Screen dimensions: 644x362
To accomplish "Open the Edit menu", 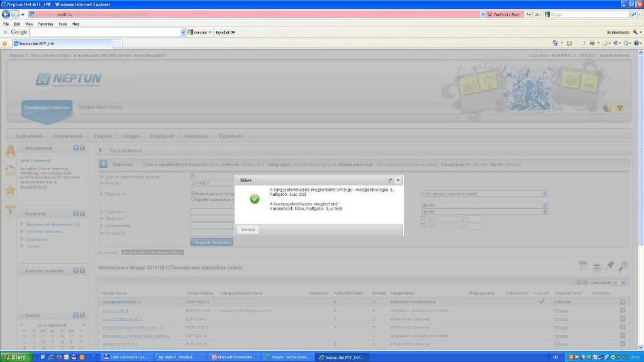I will [x=17, y=24].
